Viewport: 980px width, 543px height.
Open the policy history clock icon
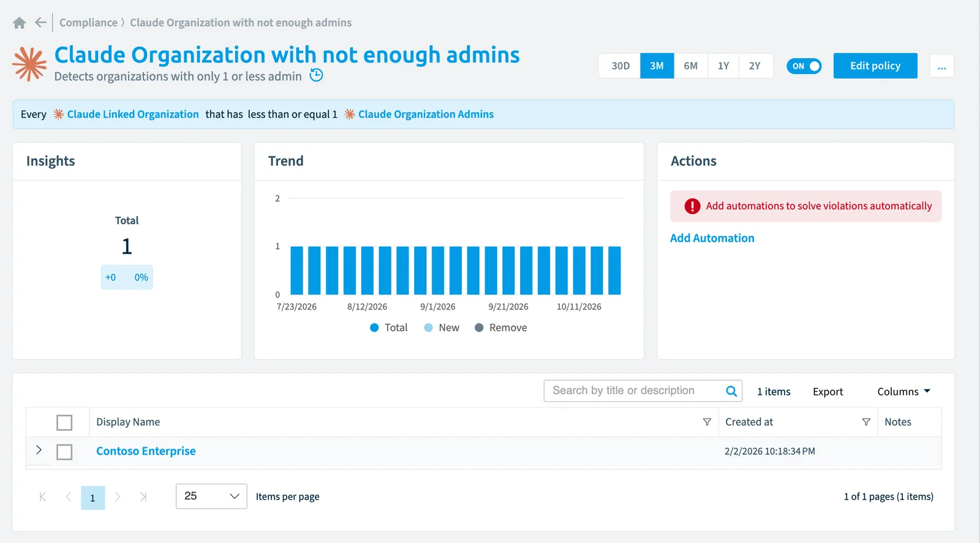click(316, 75)
